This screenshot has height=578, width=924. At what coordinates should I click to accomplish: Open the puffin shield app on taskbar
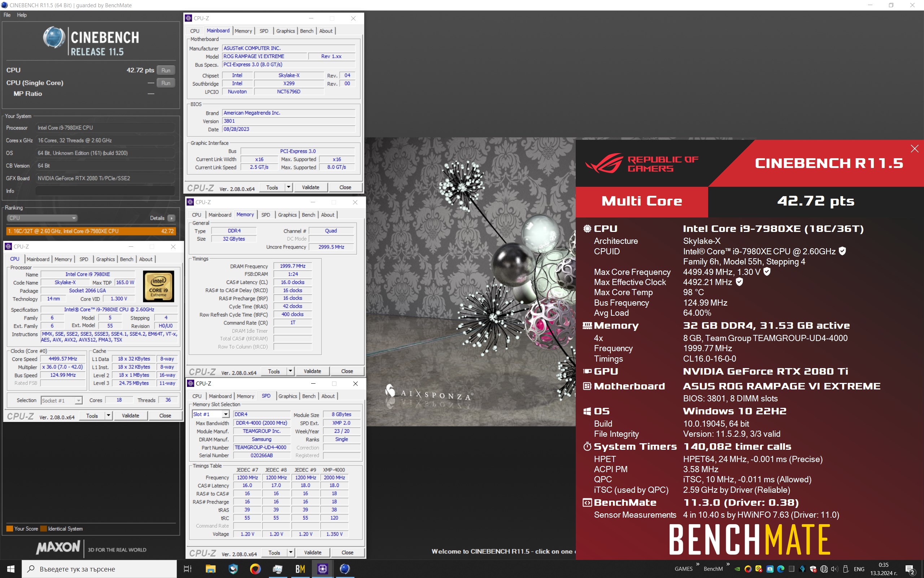[233, 569]
